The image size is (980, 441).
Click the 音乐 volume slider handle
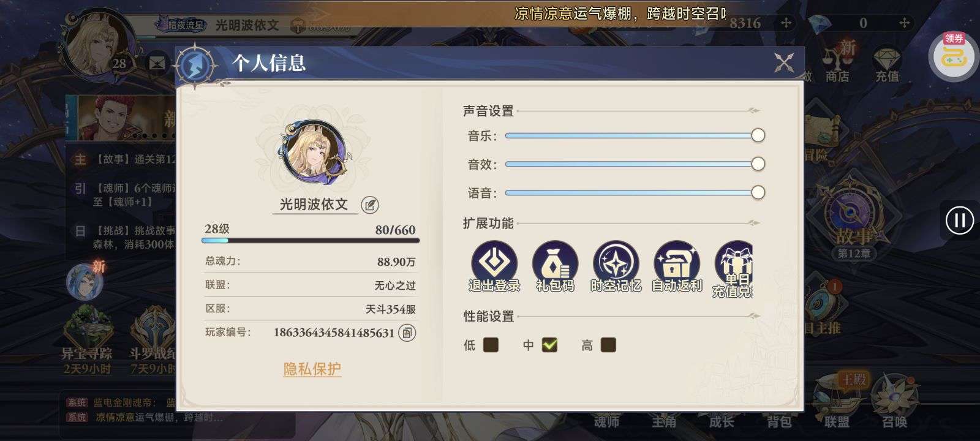point(758,135)
